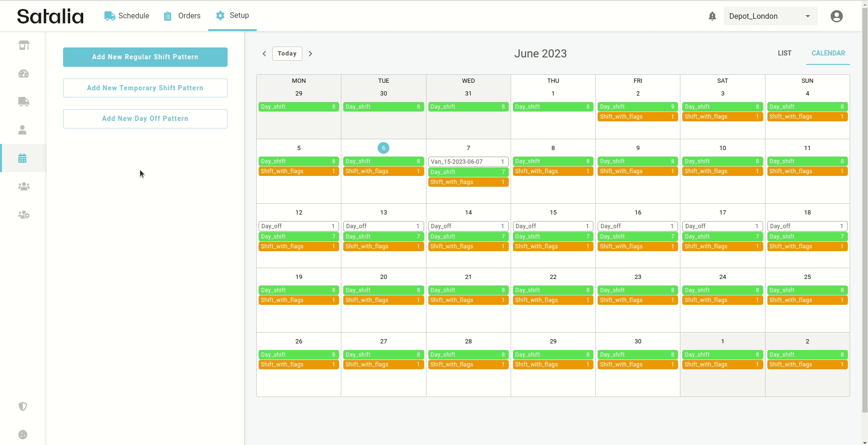
Task: Go to the previous month arrow
Action: (x=264, y=54)
